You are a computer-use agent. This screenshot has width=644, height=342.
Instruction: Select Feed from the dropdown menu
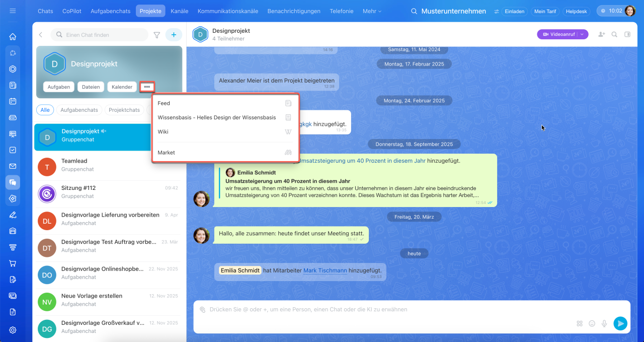click(x=225, y=103)
